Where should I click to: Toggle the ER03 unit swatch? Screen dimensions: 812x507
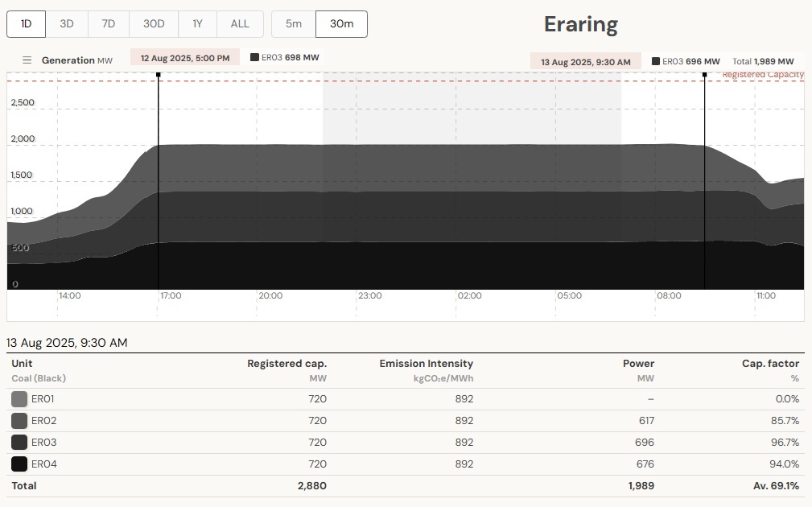[x=19, y=443]
